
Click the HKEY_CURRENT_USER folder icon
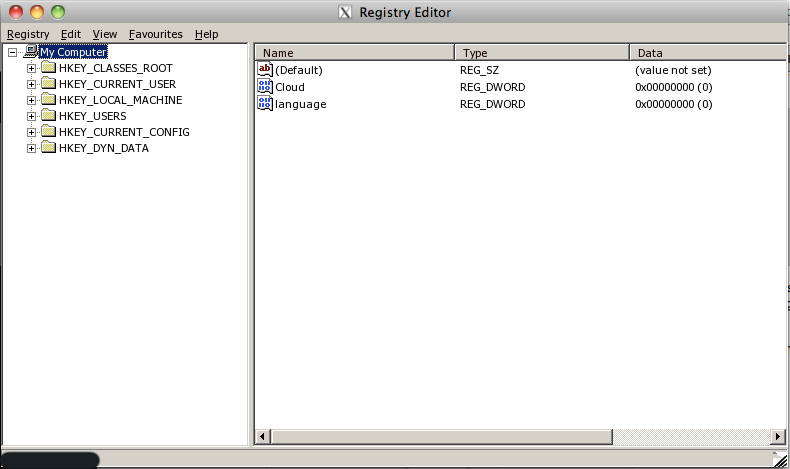click(48, 84)
